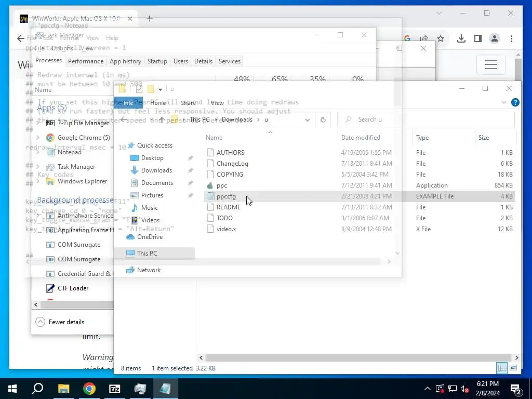
Task: Click Downloads in the Explorer breadcrumb path
Action: point(237,119)
